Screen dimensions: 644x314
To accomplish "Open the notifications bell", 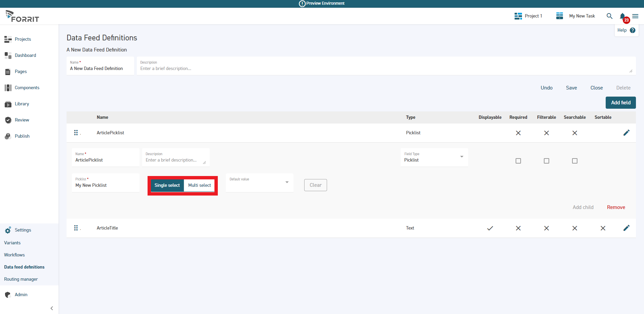I will click(622, 16).
